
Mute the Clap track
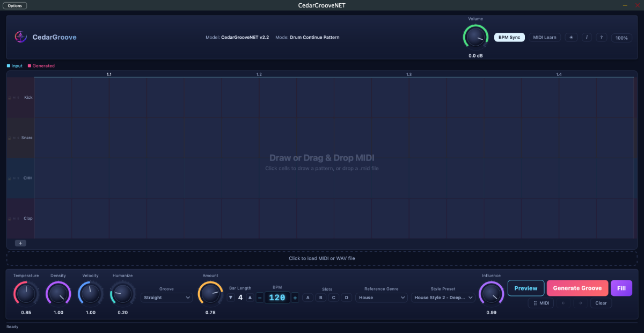[x=14, y=219]
